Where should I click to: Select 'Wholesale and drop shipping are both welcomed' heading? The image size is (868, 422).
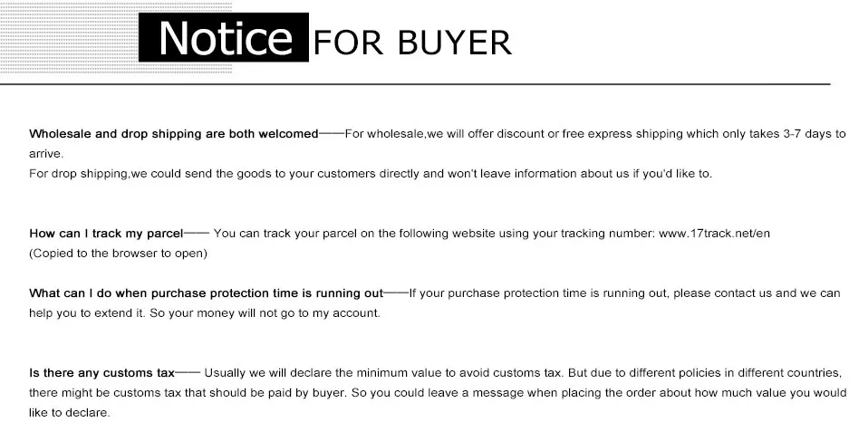click(x=174, y=133)
